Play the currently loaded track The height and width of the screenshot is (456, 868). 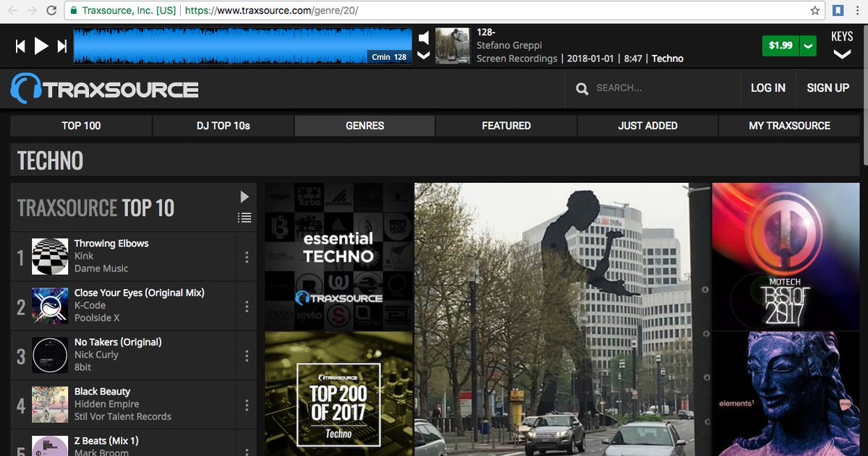point(41,45)
